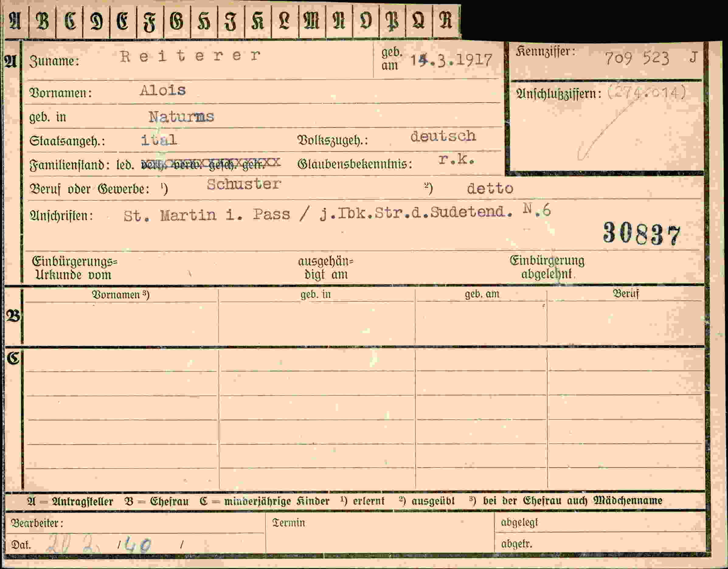This screenshot has width=728, height=569.
Task: Click the 'Vornamen 3)' column header
Action: pyautogui.click(x=121, y=295)
